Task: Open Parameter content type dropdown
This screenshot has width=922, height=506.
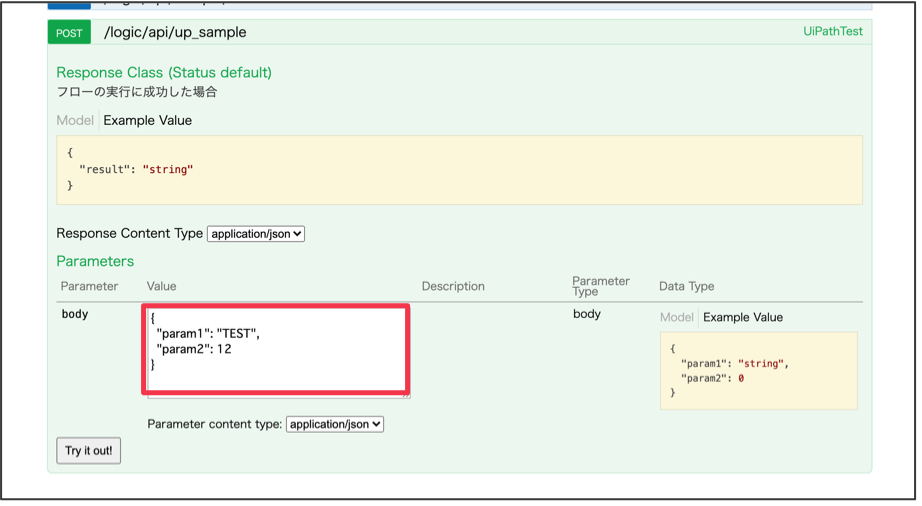Action: [335, 424]
